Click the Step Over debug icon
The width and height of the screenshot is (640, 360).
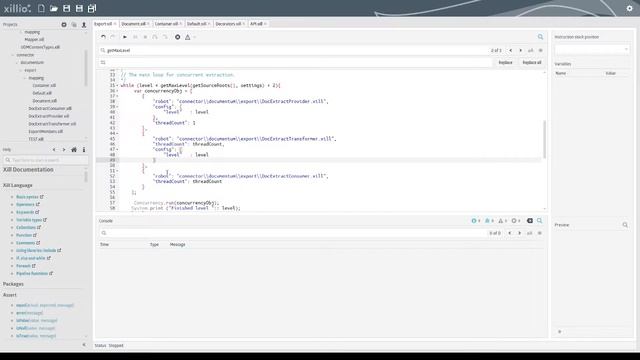click(155, 37)
